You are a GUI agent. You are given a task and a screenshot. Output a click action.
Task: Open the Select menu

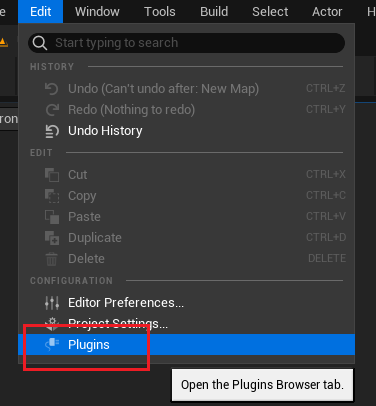coord(270,12)
